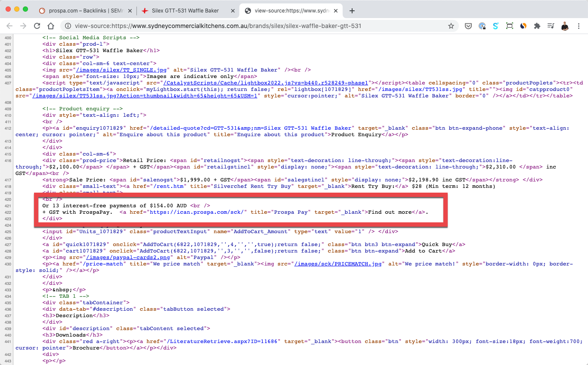Screen dimensions: 588x365
Task: Open the blue S extension icon
Action: pos(495,26)
